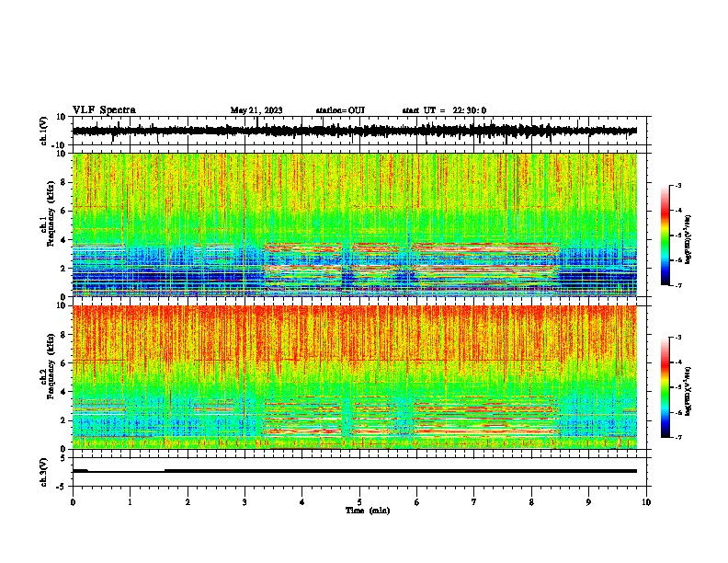728x563 pixels.
Task: Click the "VLF Spectra" plot title
Action: (x=104, y=110)
